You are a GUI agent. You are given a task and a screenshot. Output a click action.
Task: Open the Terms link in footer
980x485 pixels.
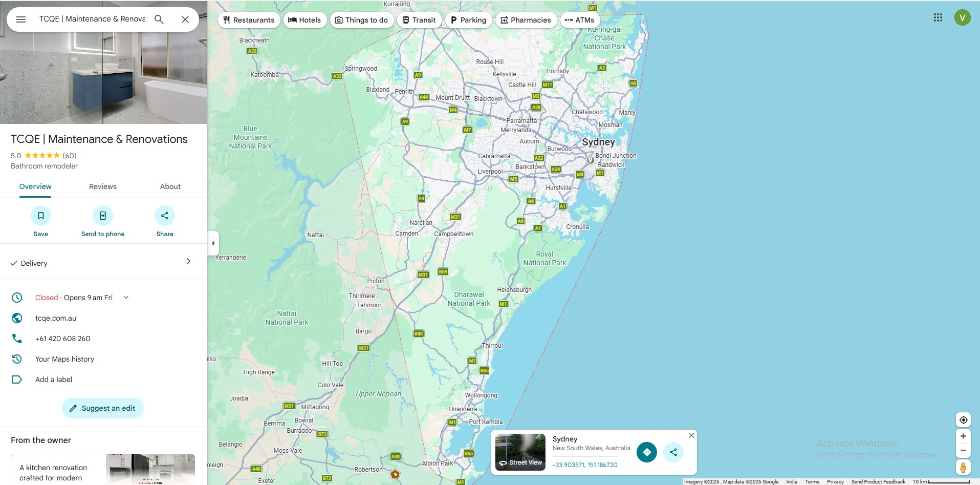(812, 482)
